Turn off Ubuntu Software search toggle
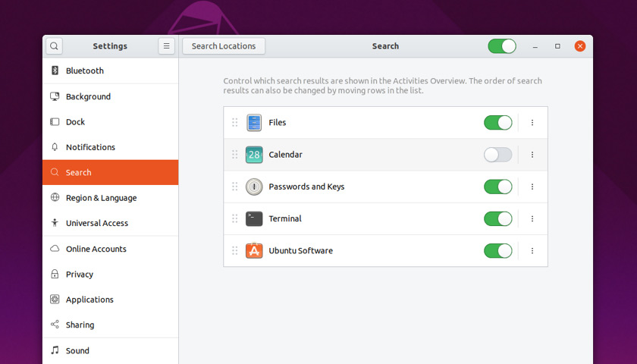The image size is (637, 364). click(498, 251)
